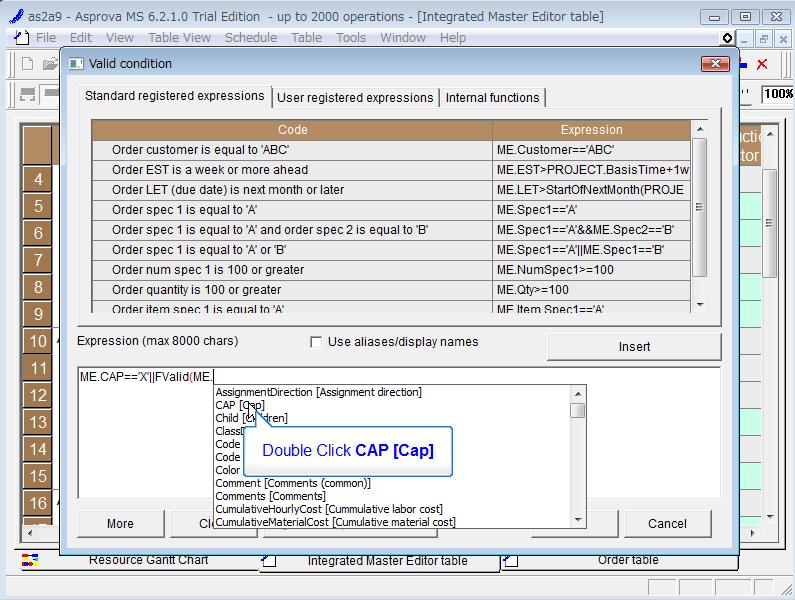Click expressions table scroll down arrow
Screen dimensions: 795x600
pyautogui.click(x=700, y=305)
